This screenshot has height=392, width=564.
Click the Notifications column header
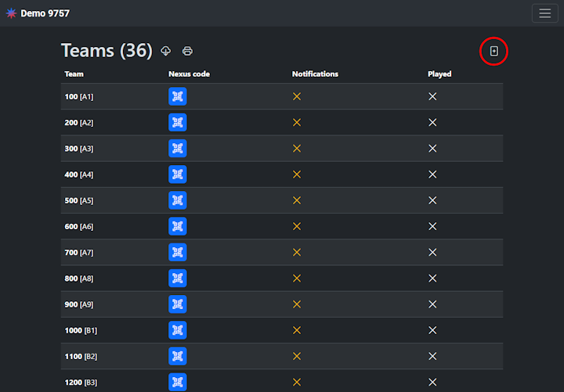pyautogui.click(x=315, y=74)
